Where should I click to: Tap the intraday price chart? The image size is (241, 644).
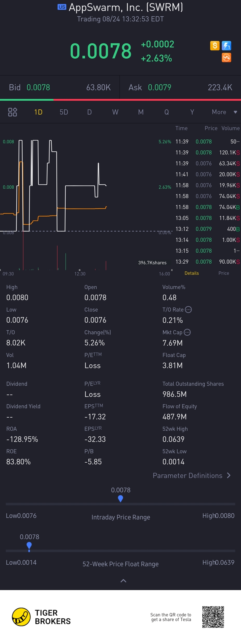pyautogui.click(x=86, y=185)
